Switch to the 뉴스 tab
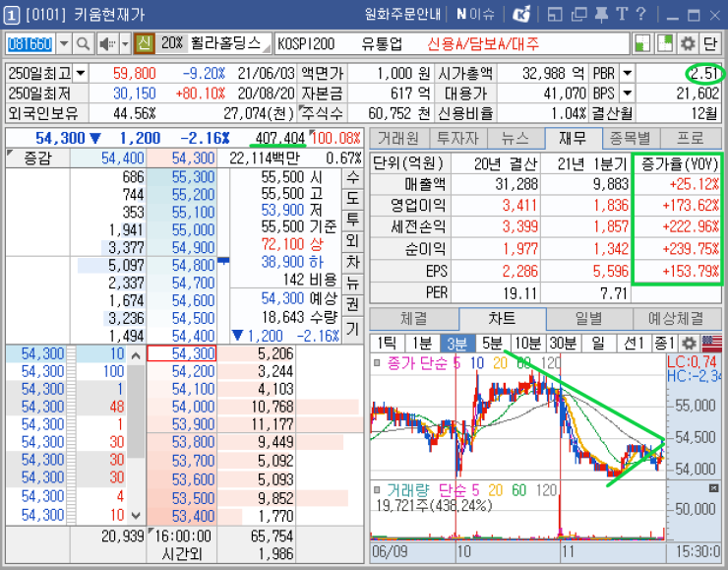 pyautogui.click(x=516, y=139)
